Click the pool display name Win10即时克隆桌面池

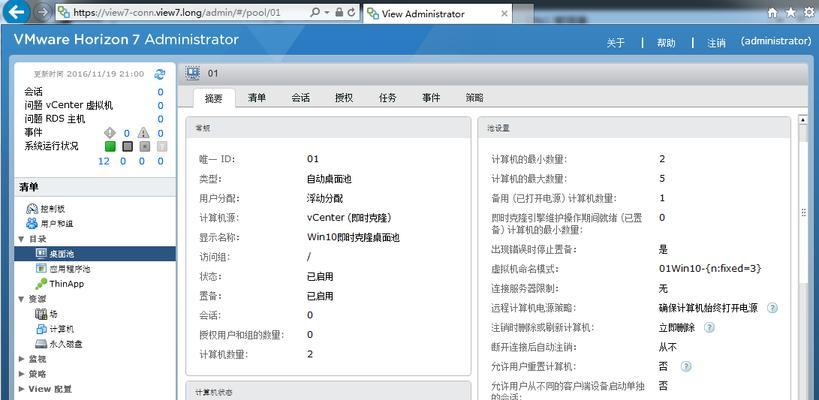[x=353, y=237]
